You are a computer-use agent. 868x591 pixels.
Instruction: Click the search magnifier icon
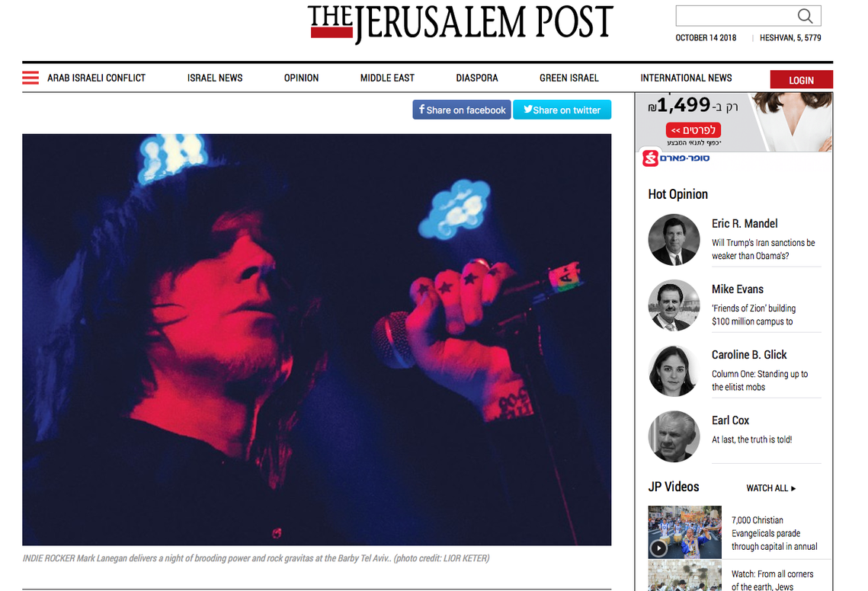805,16
